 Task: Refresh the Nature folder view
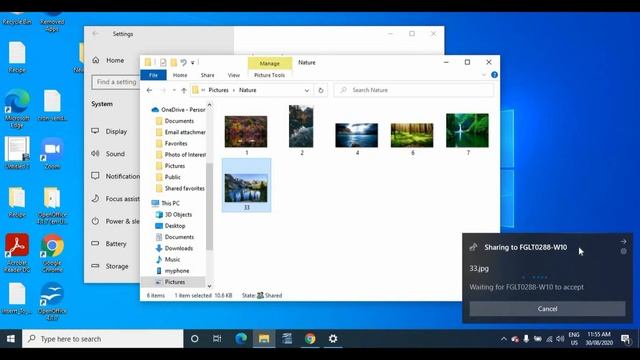pos(321,90)
